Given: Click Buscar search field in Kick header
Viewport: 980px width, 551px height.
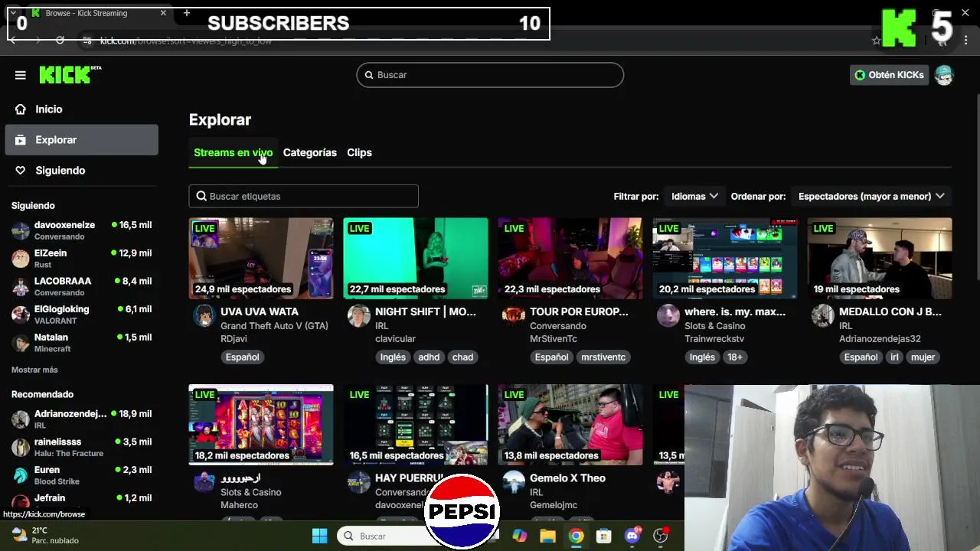Looking at the screenshot, I should [490, 75].
